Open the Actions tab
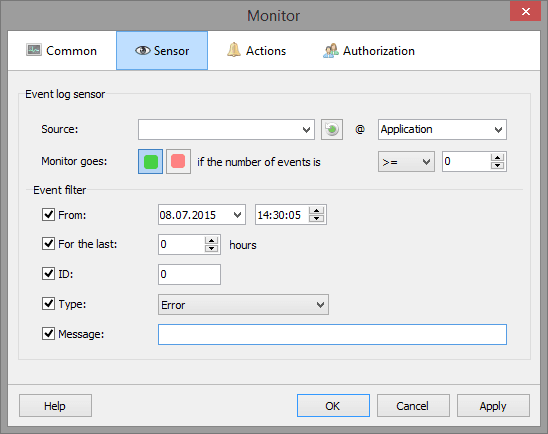 tap(257, 51)
